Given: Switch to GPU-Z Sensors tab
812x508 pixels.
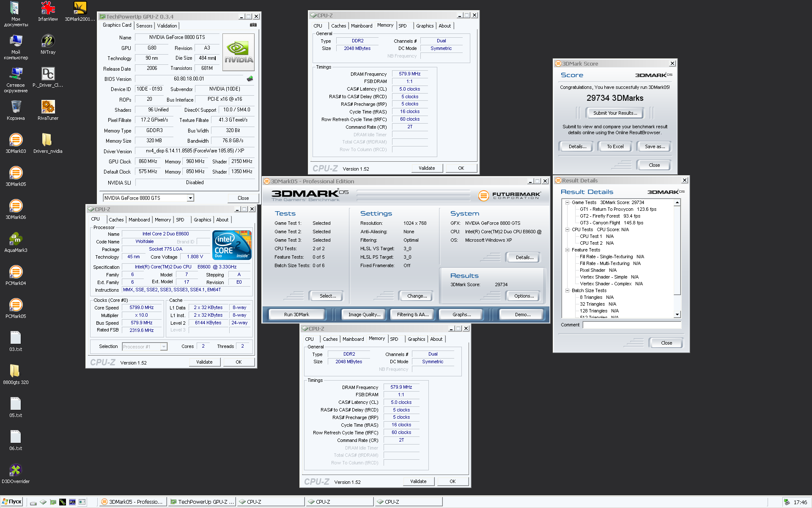Looking at the screenshot, I should click(144, 26).
